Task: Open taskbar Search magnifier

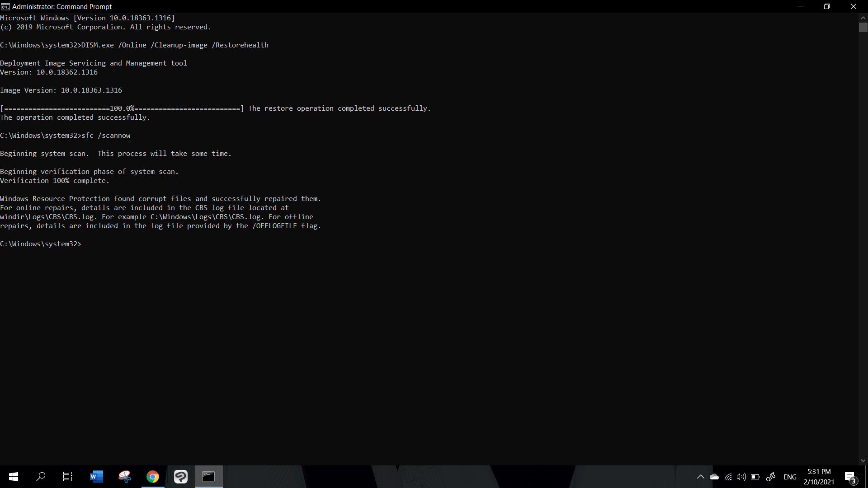Action: pyautogui.click(x=41, y=477)
